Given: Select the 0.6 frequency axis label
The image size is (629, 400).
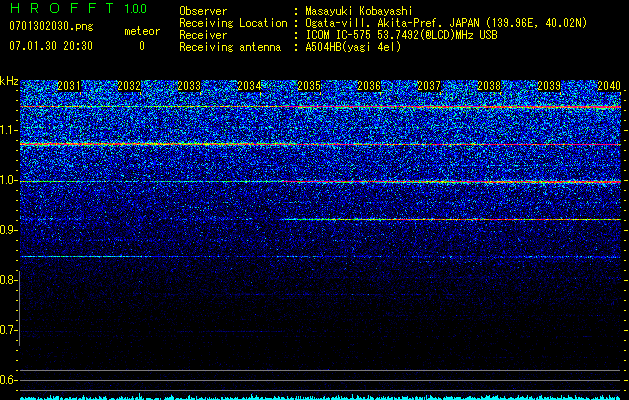Looking at the screenshot, I should tap(8, 379).
